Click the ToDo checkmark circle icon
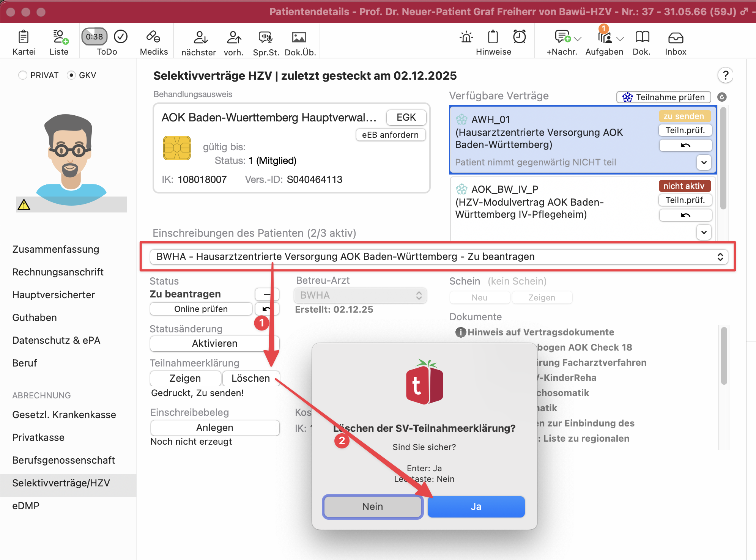The image size is (756, 560). pyautogui.click(x=121, y=37)
